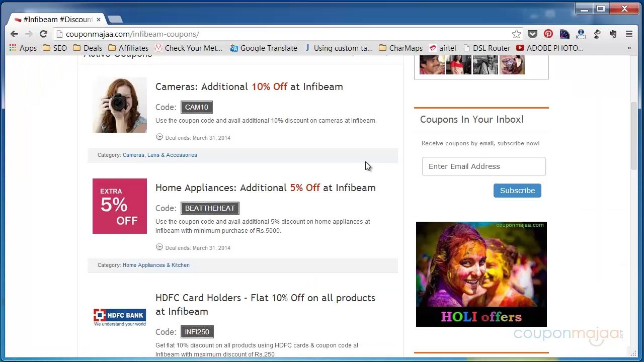Open the Deals bookmarks folder
This screenshot has height=362, width=644.
[88, 48]
